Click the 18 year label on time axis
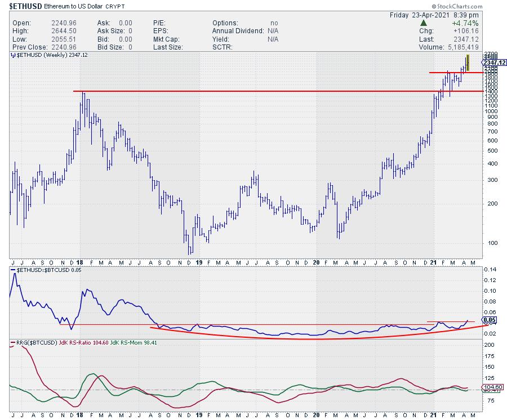This screenshot has width=507, height=420. click(x=79, y=262)
